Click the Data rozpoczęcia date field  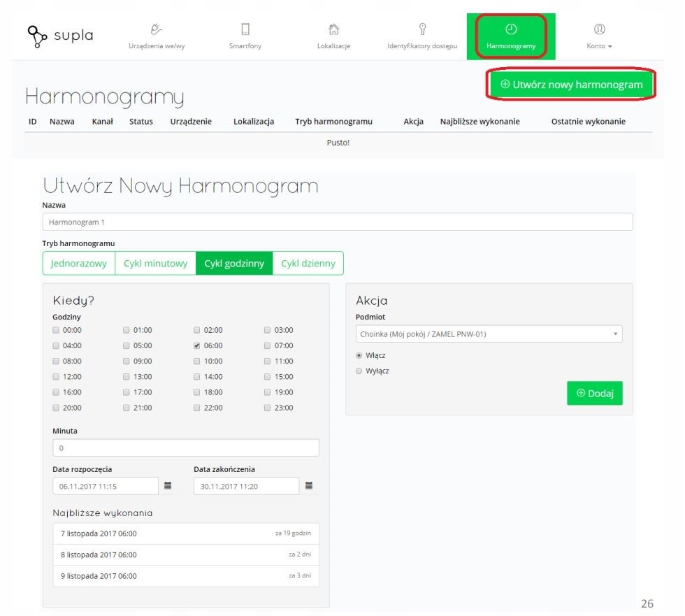[x=106, y=486]
